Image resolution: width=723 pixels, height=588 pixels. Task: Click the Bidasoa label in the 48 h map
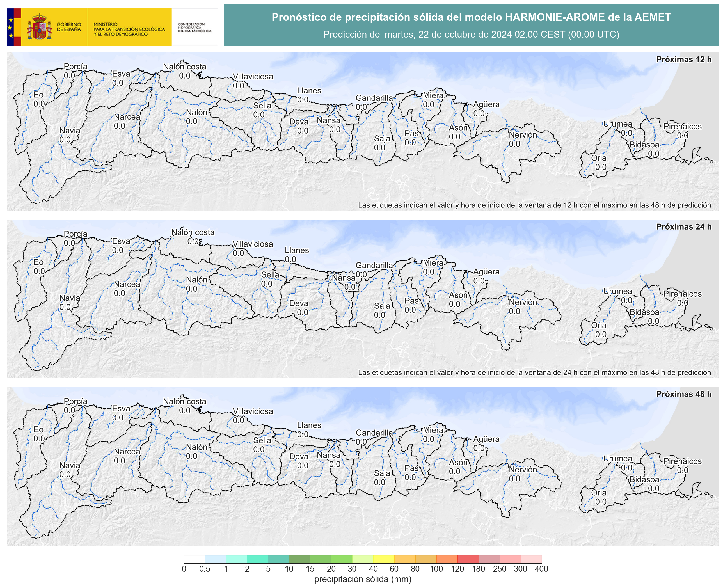644,480
